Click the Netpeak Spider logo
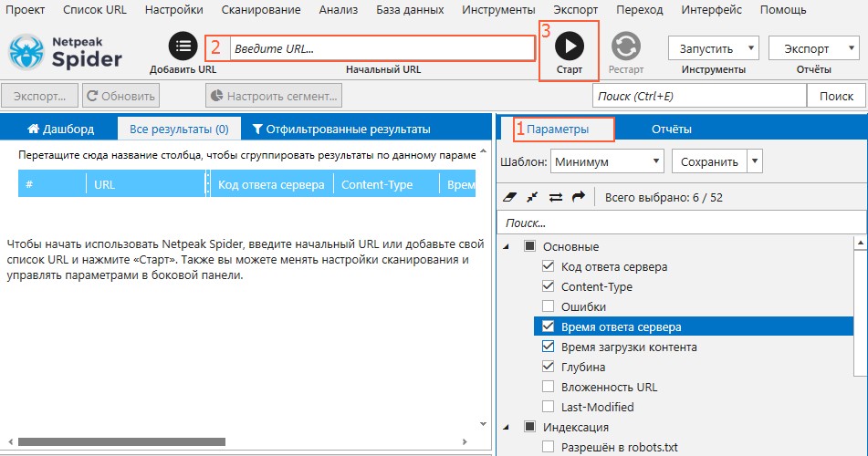The width and height of the screenshot is (868, 456). 66,51
